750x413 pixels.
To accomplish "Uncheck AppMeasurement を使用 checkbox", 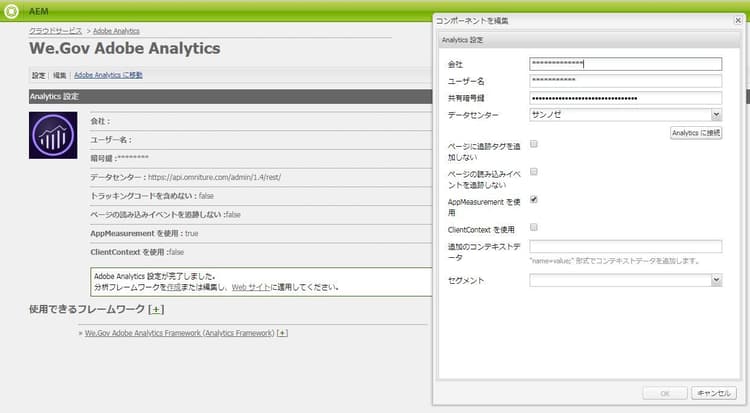I will pyautogui.click(x=534, y=200).
